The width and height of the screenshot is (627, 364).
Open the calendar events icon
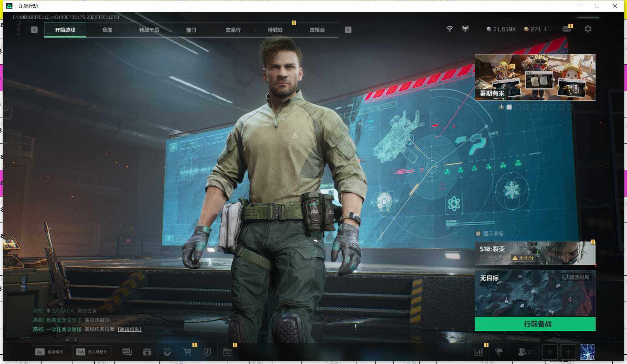(x=227, y=352)
